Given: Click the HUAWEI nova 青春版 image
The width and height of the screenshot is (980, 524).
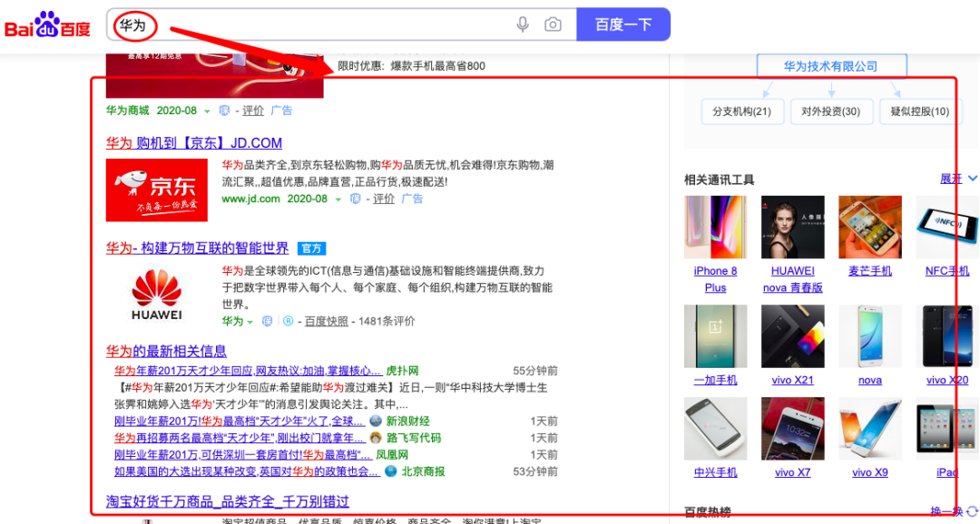Looking at the screenshot, I should [792, 228].
